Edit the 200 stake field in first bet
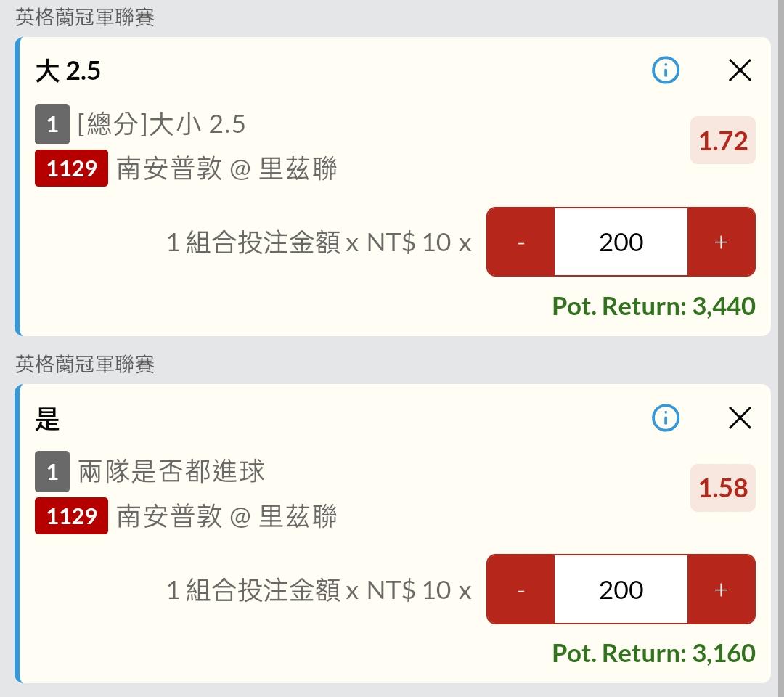Screen dimensions: 784x697 tap(621, 242)
